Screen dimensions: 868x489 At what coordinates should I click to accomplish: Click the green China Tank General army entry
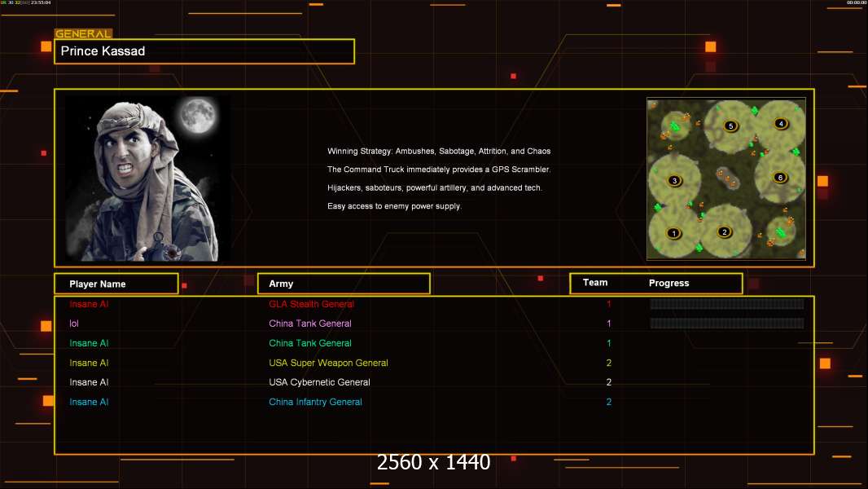click(310, 343)
